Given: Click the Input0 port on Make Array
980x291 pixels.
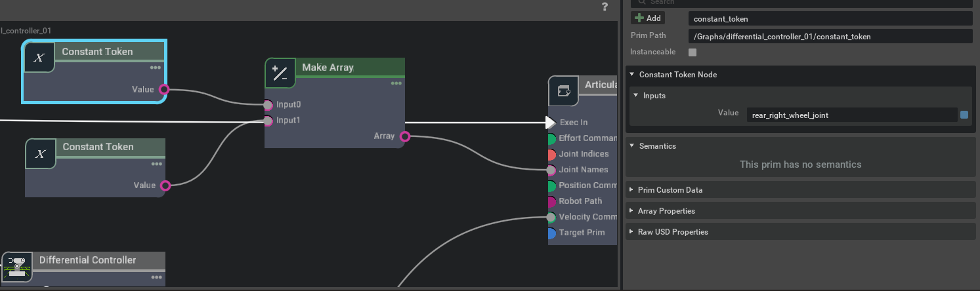Looking at the screenshot, I should pos(268,105).
